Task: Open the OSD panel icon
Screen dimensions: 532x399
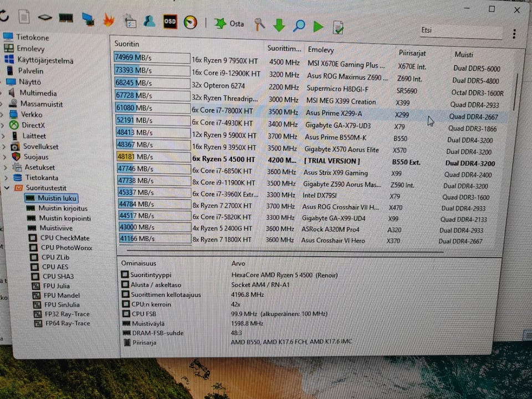Action: [170, 22]
